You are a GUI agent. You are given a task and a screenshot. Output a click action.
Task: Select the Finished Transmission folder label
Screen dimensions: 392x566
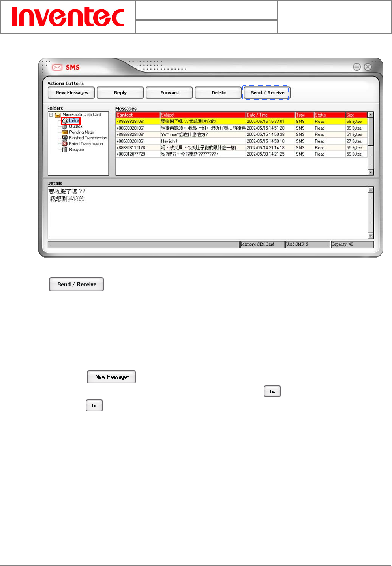[x=88, y=138]
